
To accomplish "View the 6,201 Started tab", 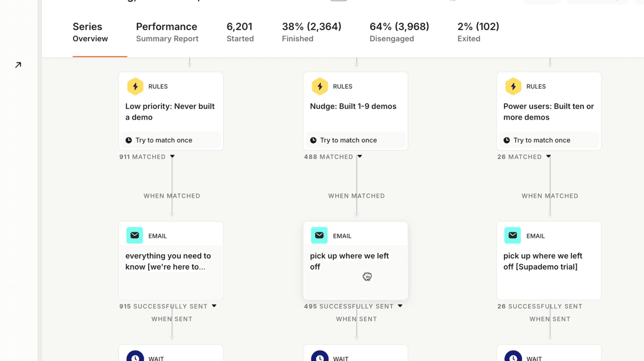I will (x=240, y=32).
